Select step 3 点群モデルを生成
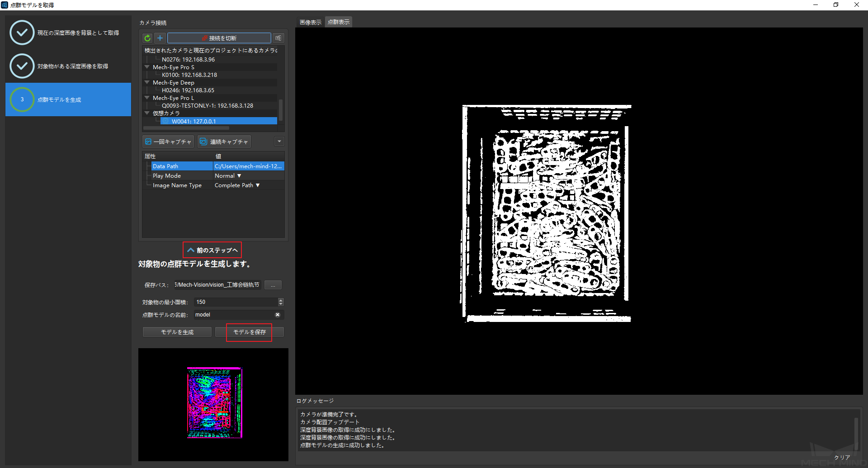Viewport: 868px width, 468px height. (x=68, y=99)
